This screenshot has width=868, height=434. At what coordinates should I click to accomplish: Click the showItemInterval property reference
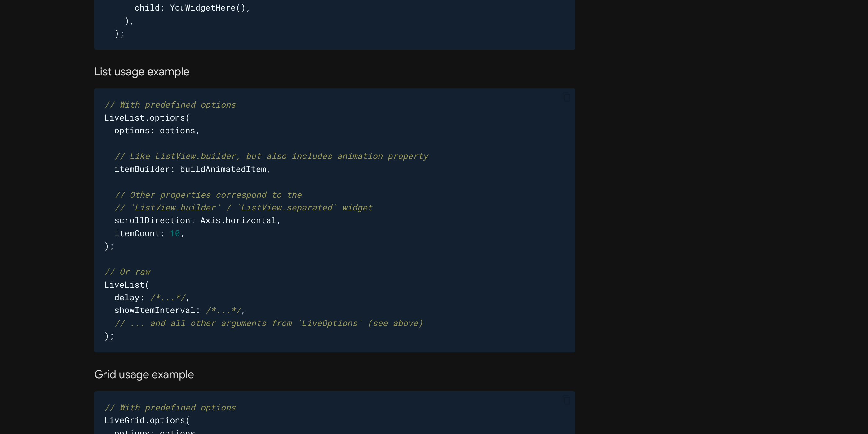pos(154,310)
